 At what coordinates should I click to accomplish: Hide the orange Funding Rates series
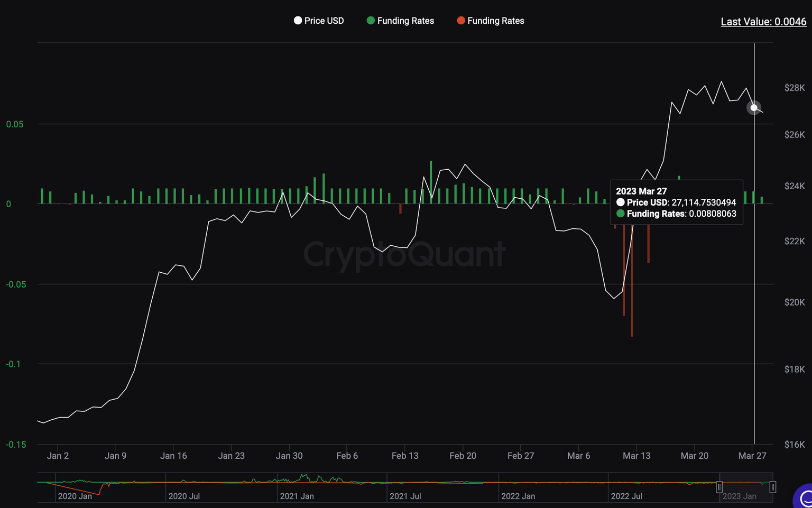point(491,21)
